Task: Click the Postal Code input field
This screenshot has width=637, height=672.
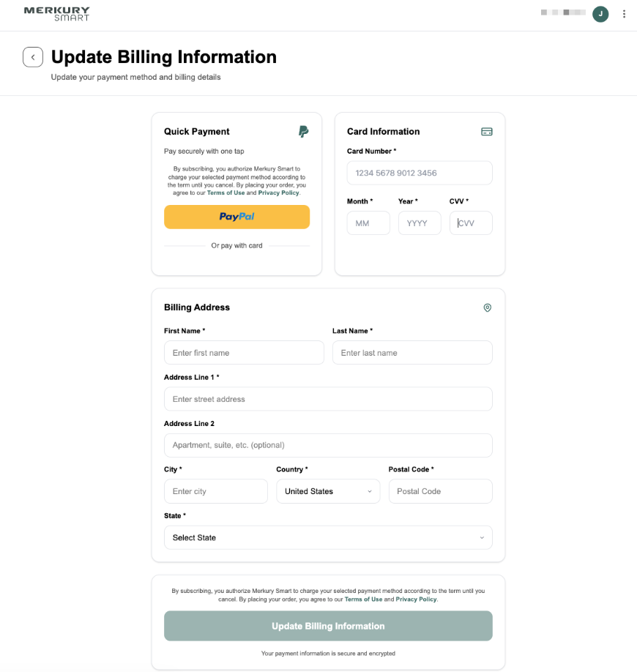Action: [x=440, y=491]
